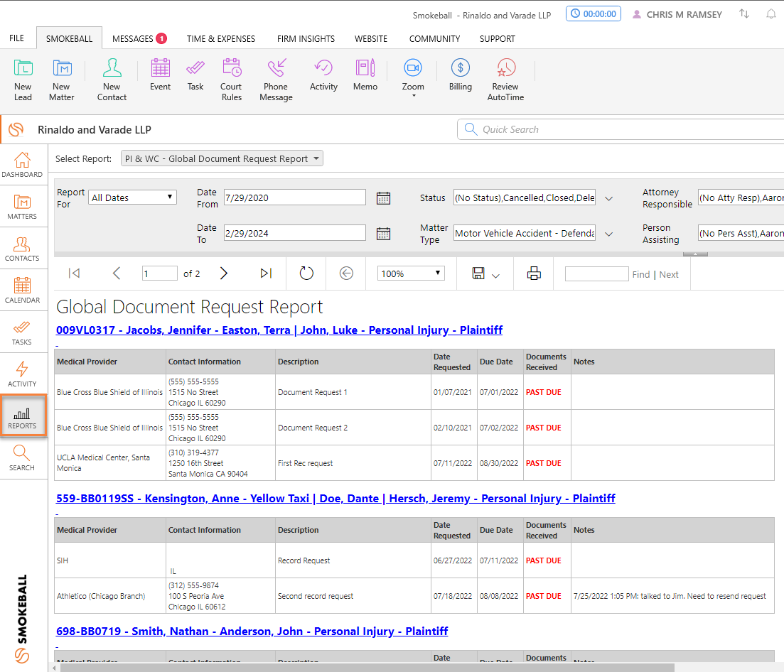The image size is (784, 672).
Task: Click the page number field
Action: click(x=159, y=273)
